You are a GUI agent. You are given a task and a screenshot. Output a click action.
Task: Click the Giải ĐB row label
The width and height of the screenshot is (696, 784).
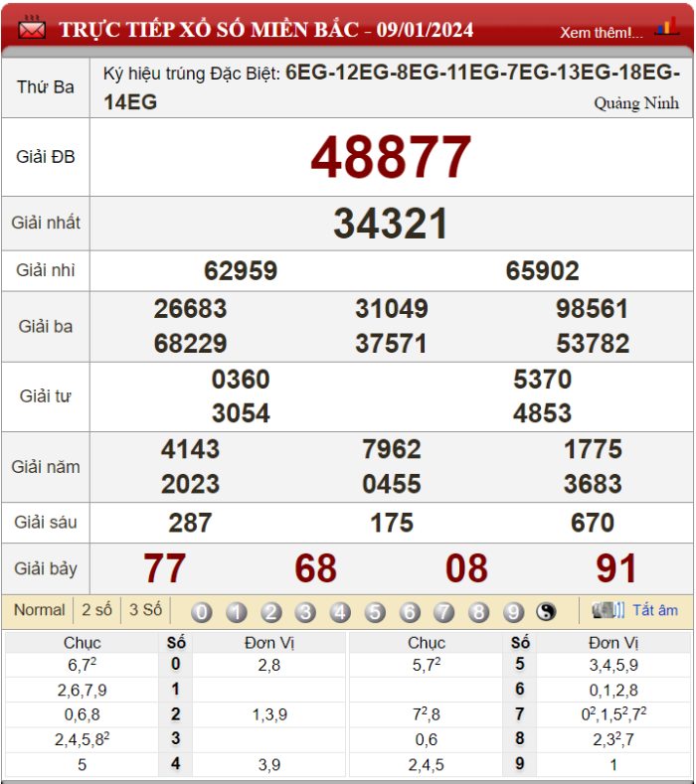click(x=46, y=157)
